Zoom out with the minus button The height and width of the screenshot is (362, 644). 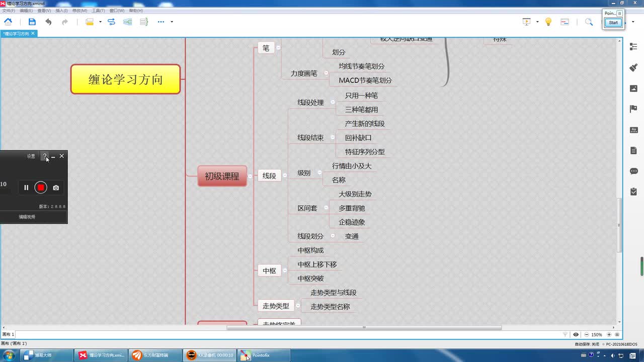[x=587, y=334]
